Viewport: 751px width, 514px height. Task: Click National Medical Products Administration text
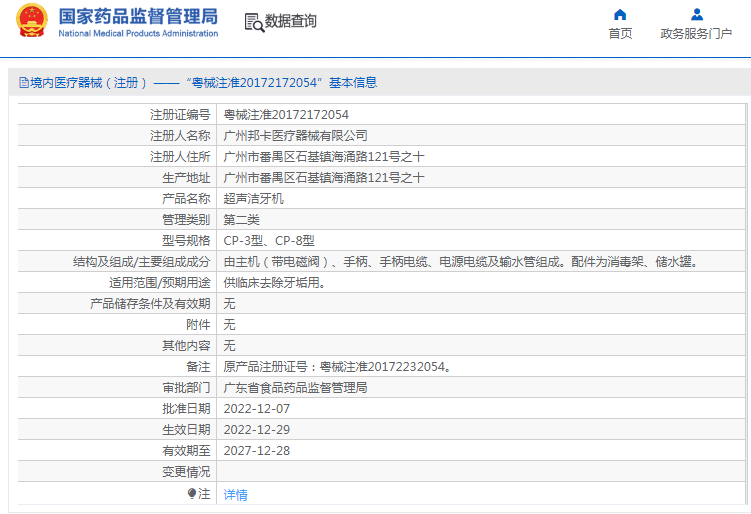click(138, 34)
